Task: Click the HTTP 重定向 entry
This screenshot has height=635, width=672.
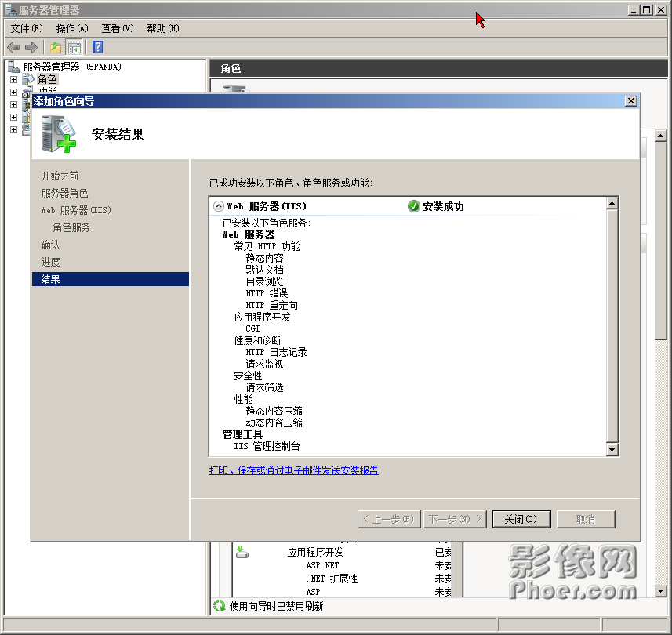Action: (x=272, y=305)
